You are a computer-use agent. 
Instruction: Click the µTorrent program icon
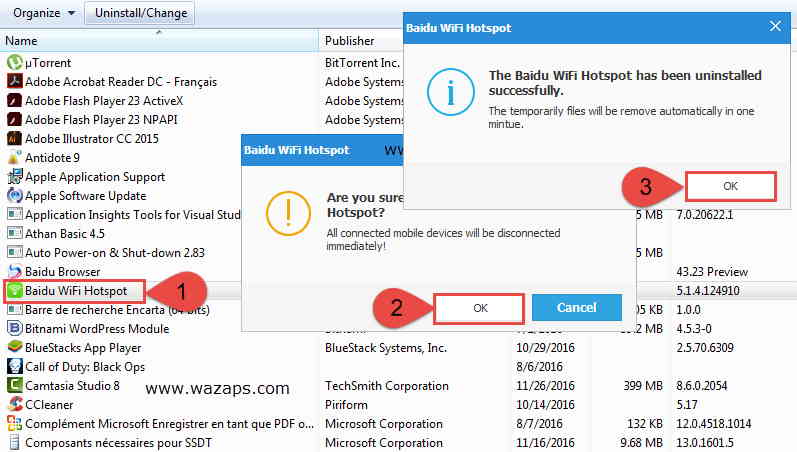15,63
